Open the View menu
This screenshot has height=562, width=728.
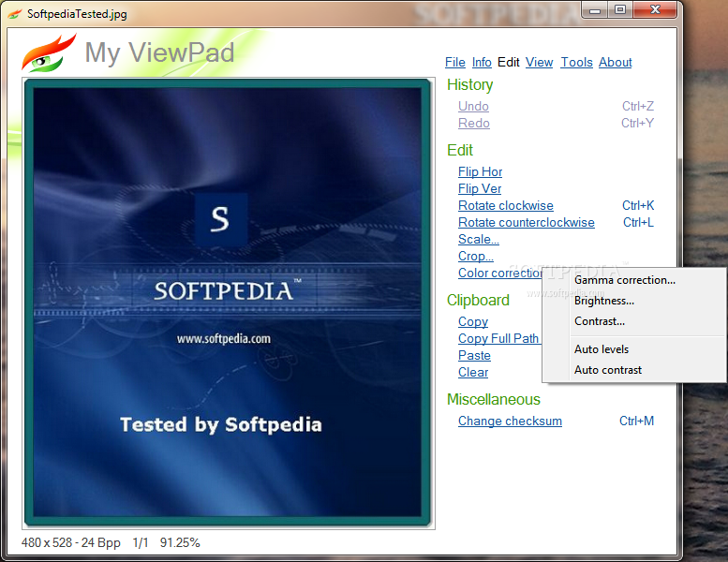point(539,62)
